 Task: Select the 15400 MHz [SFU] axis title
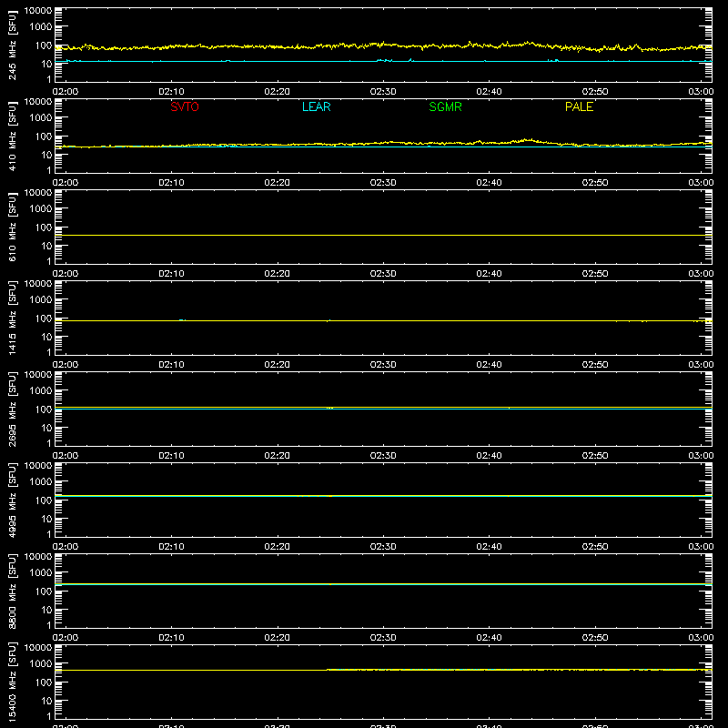pos(12,682)
